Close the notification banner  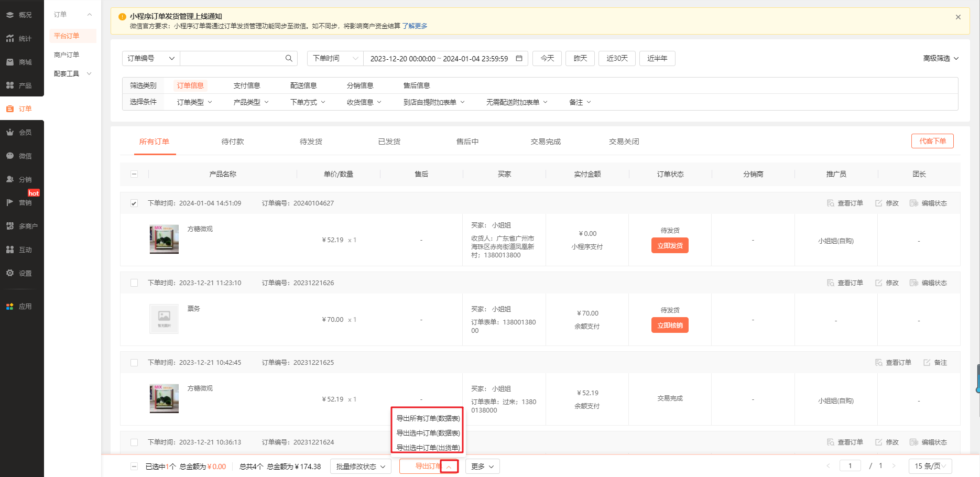point(958,17)
